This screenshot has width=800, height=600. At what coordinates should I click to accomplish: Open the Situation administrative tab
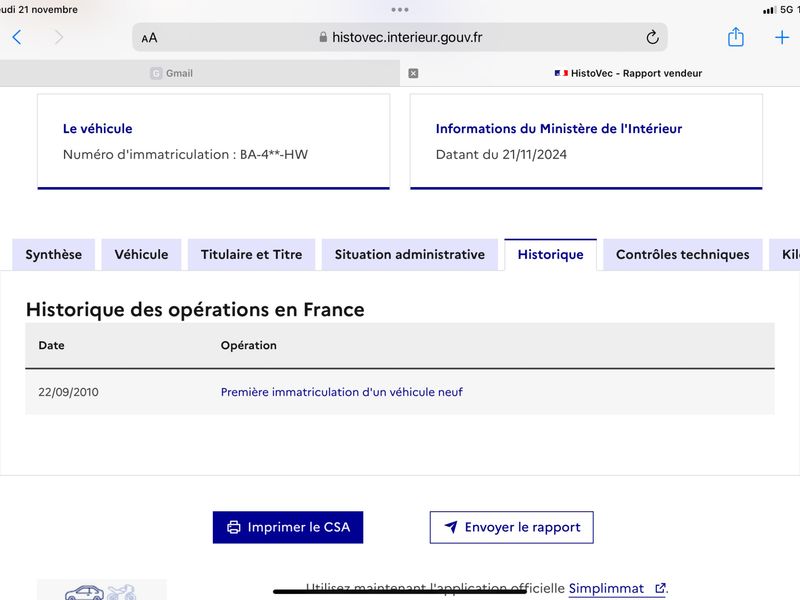point(410,255)
